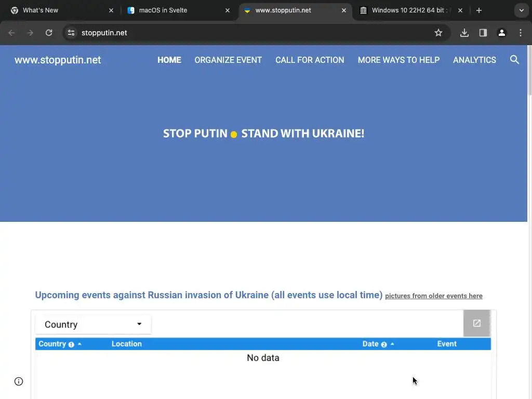Expand the Country filter dropdown

click(x=94, y=324)
